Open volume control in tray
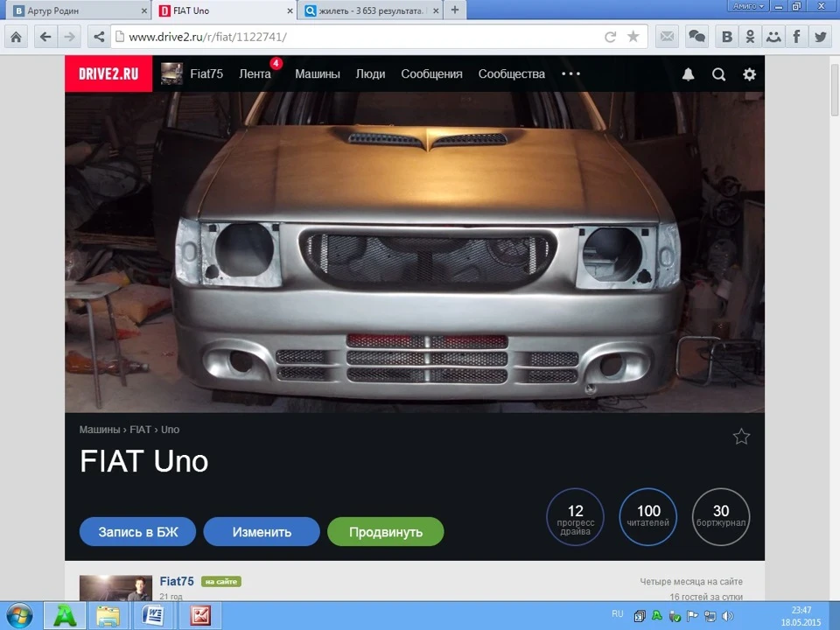840x630 pixels. tap(727, 616)
